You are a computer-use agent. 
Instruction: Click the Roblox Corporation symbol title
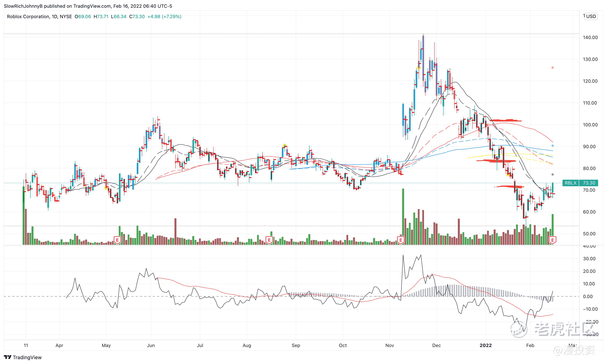(x=28, y=17)
